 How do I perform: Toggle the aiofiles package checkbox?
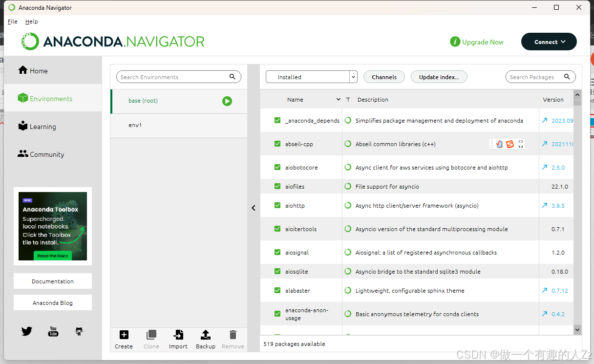[x=277, y=186]
